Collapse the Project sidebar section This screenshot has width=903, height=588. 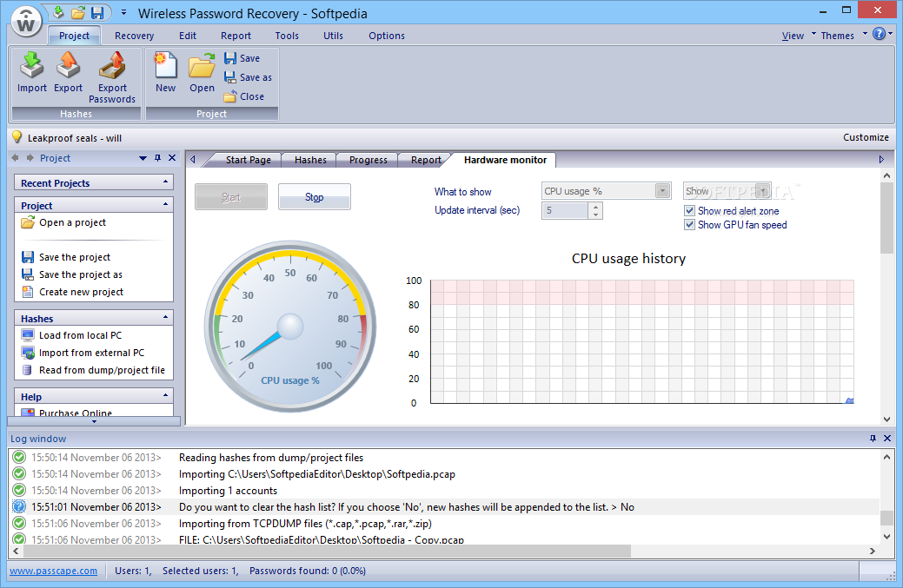point(165,204)
